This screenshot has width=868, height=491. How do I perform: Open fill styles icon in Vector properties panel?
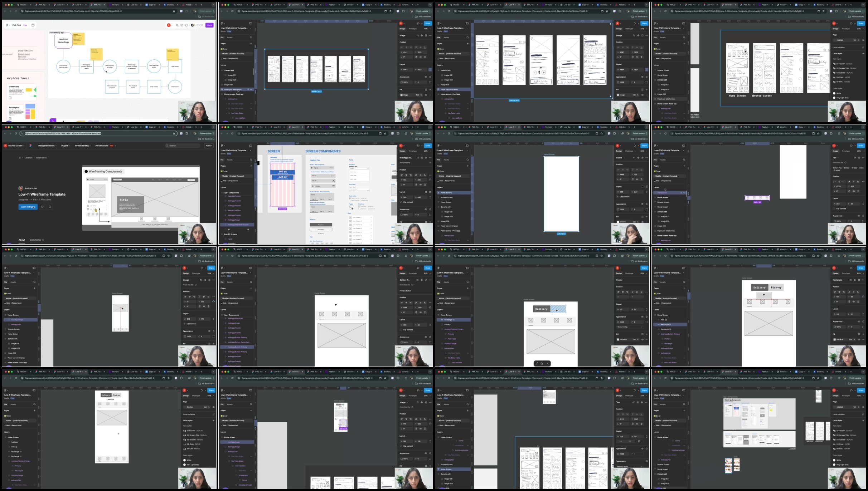[x=642, y=334]
